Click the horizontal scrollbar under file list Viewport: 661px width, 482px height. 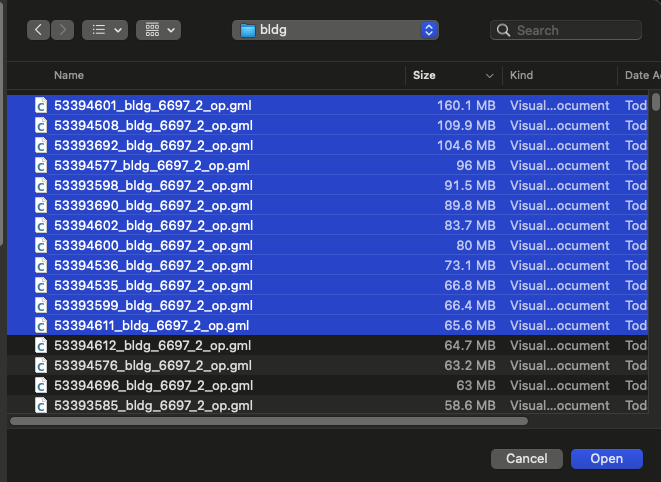tap(268, 421)
